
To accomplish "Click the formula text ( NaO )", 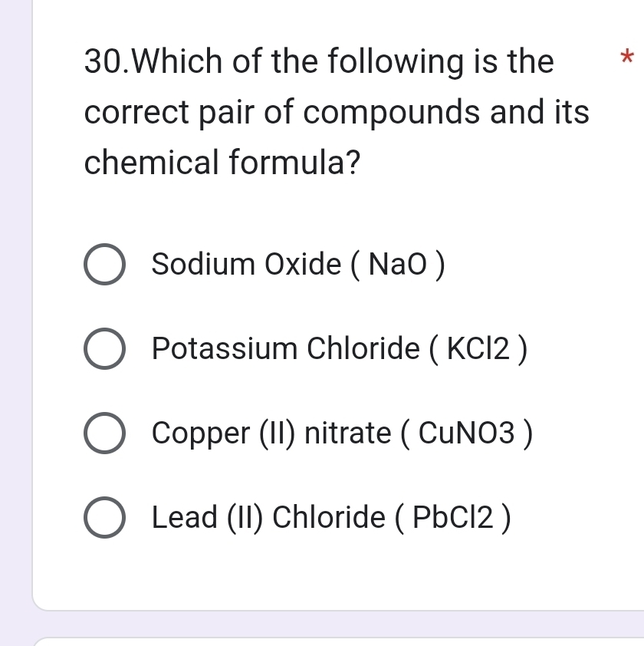I will pyautogui.click(x=397, y=265).
